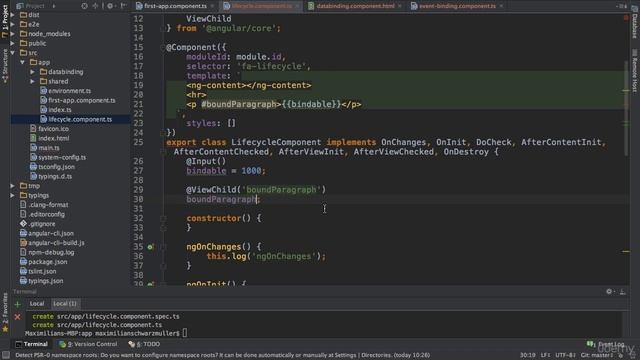The width and height of the screenshot is (640, 360).
Task: Collapse the app folder
Action: (x=22, y=62)
